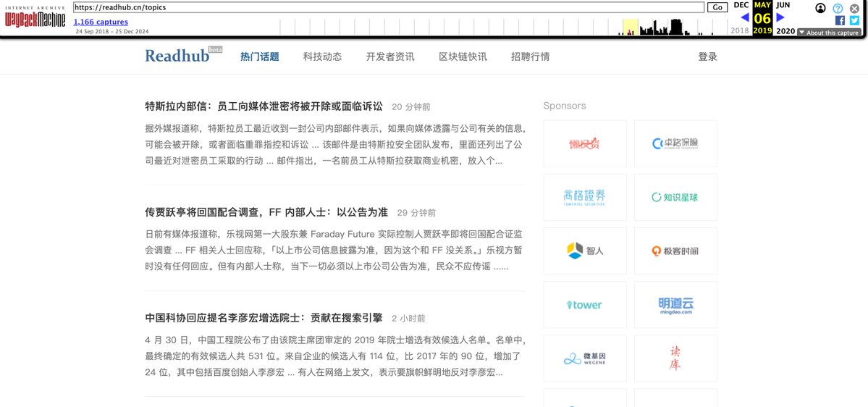Open the tower sponsor logo
The image size is (868, 407).
[585, 305]
